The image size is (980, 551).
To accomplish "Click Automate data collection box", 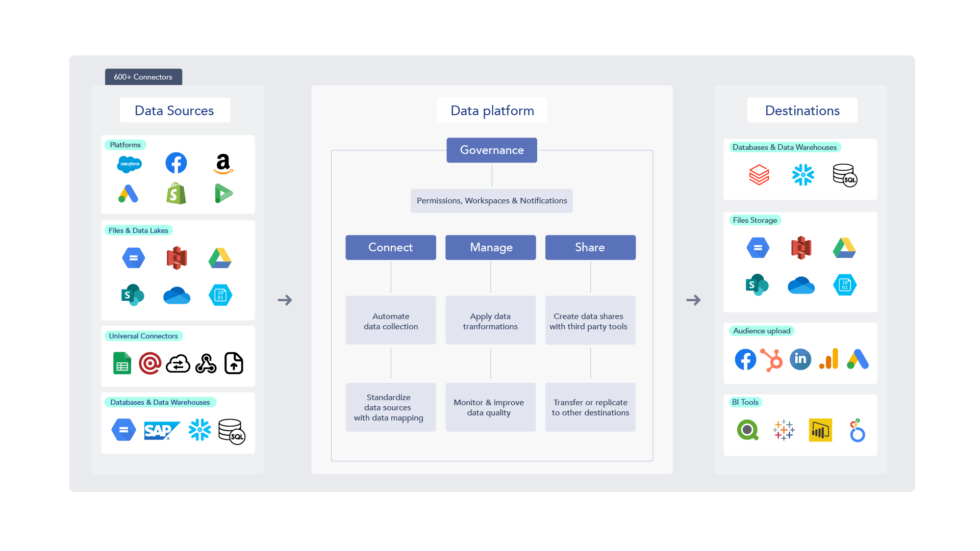I will click(x=391, y=321).
